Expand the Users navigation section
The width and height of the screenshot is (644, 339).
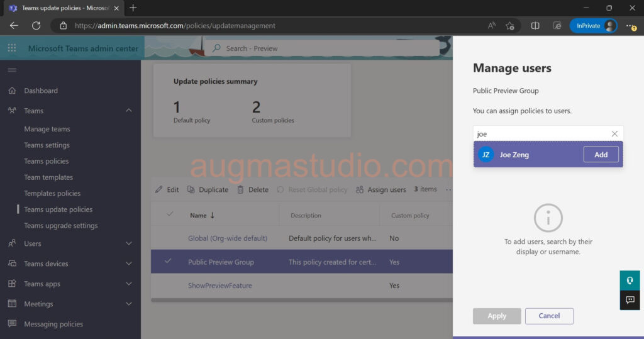[x=129, y=243]
